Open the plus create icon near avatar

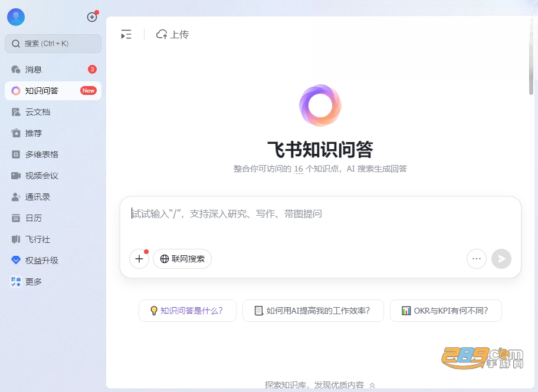pyautogui.click(x=92, y=17)
